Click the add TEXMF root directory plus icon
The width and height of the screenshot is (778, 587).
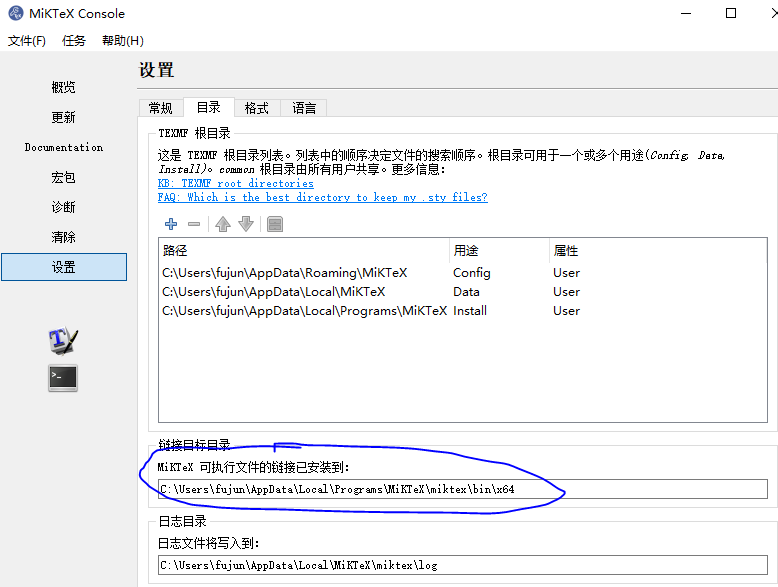[x=171, y=224]
